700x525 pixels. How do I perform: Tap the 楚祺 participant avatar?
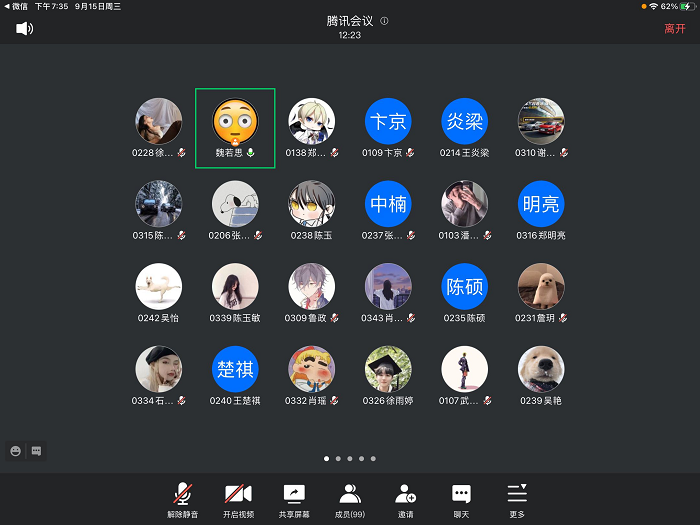coord(235,369)
